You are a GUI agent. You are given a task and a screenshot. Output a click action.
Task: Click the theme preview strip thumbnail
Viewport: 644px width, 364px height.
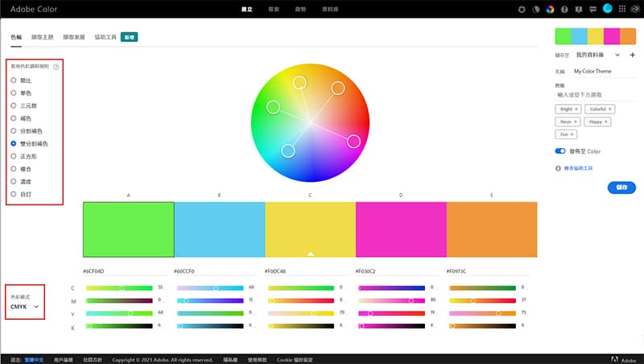coord(596,36)
